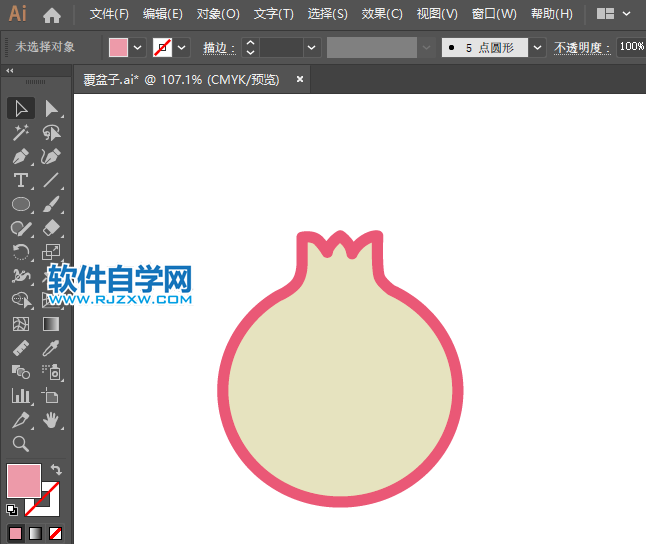
Task: Select the Column Graph tool
Action: (21, 396)
